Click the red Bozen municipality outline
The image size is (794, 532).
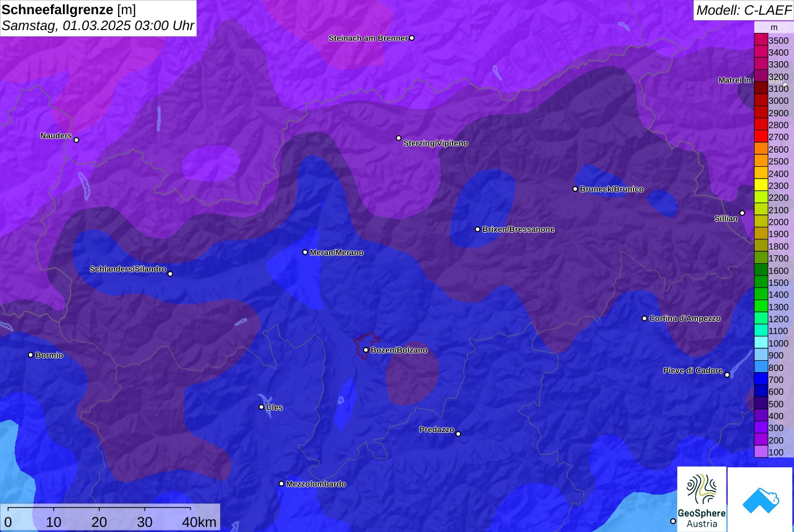(x=366, y=345)
